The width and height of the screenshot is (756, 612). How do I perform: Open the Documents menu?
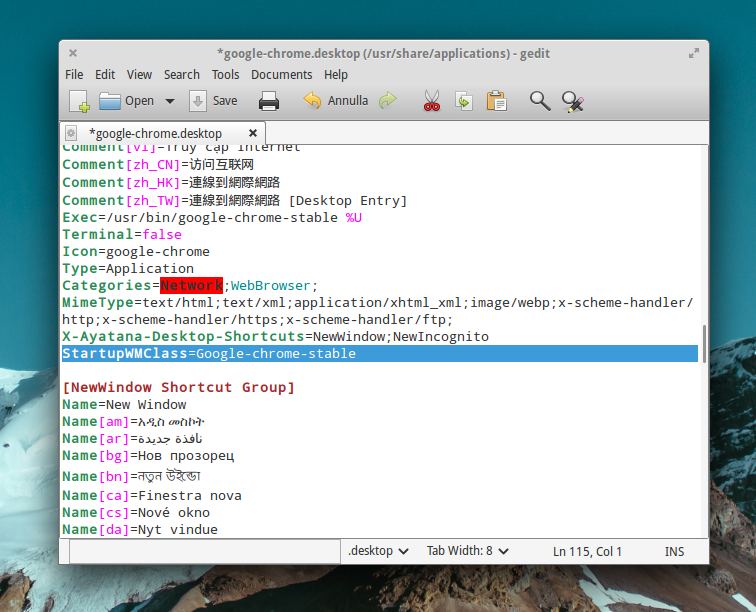282,75
